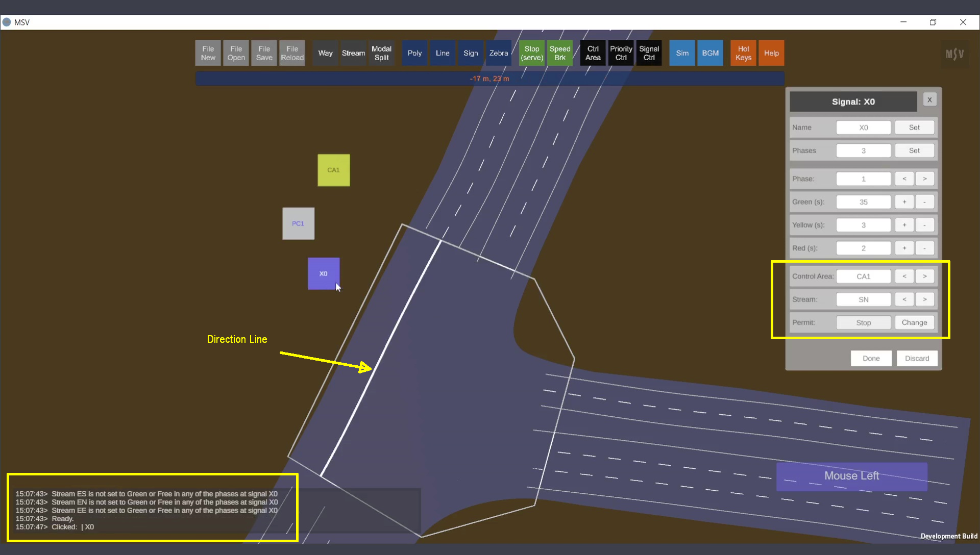Switch to previous Control Area
The height and width of the screenshot is (555, 980).
click(904, 276)
